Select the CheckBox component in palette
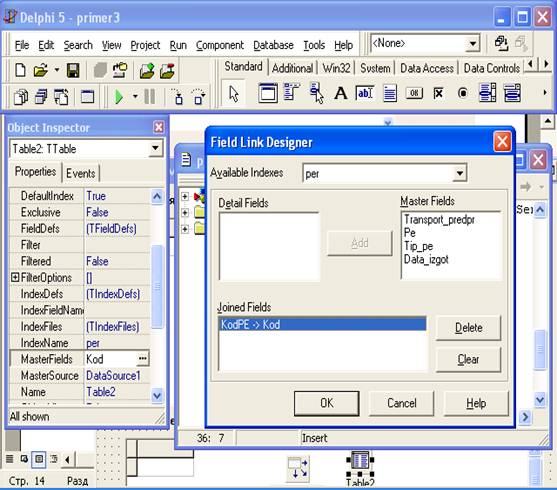 click(x=439, y=93)
